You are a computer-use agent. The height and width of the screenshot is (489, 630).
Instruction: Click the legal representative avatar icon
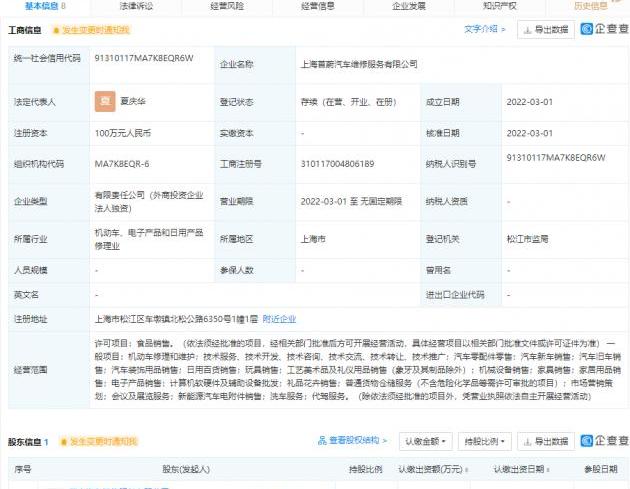(105, 101)
